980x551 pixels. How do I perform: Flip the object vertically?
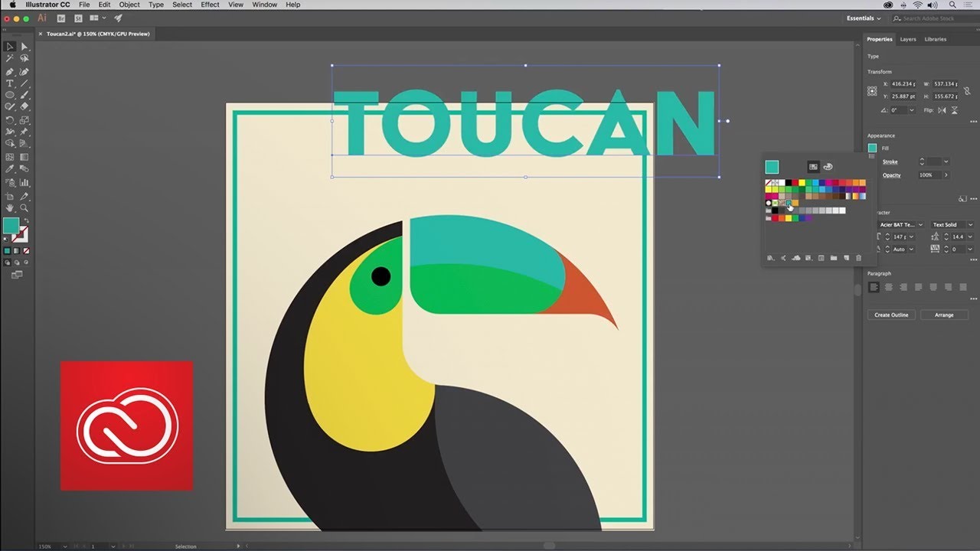[x=954, y=110]
